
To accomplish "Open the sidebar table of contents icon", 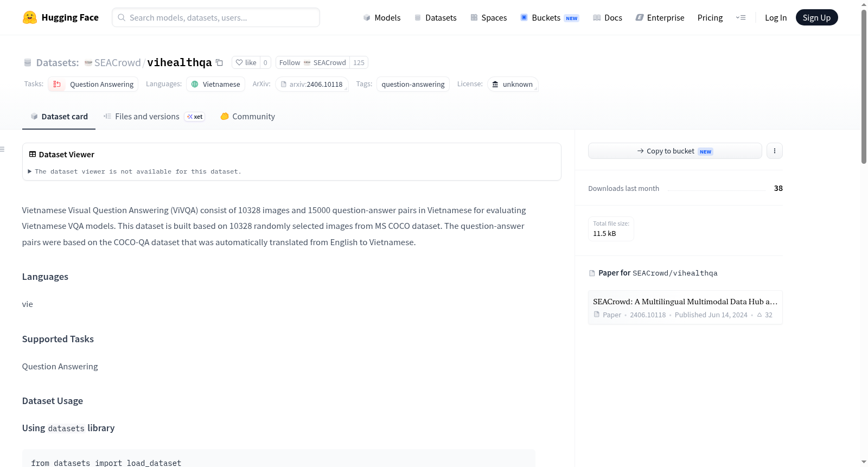I will point(3,149).
